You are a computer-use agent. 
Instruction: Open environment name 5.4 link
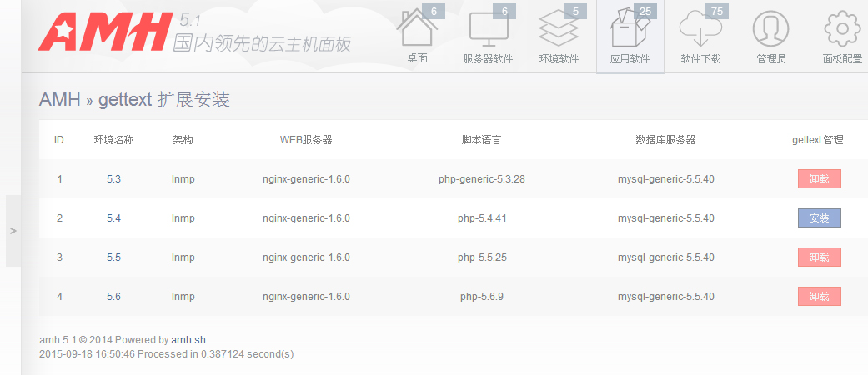click(x=113, y=218)
